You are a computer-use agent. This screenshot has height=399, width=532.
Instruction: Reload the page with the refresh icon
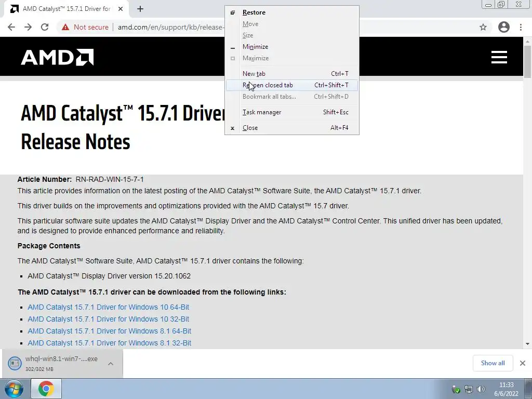[x=45, y=27]
